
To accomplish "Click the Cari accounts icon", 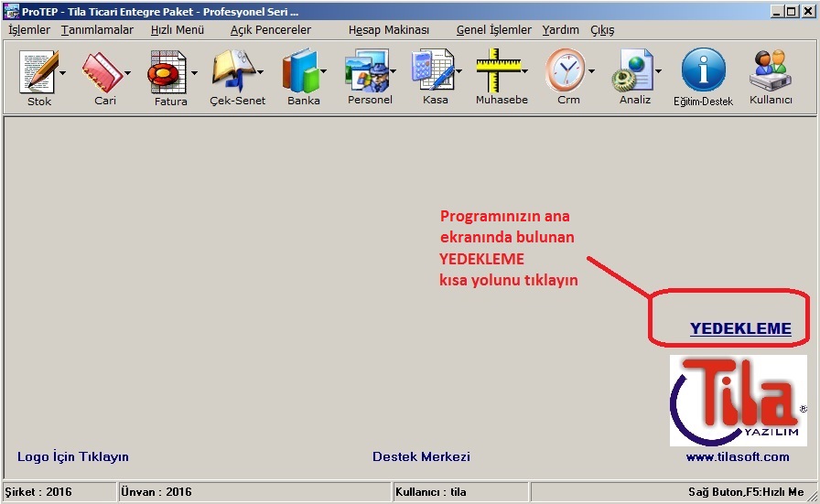I will tap(102, 72).
